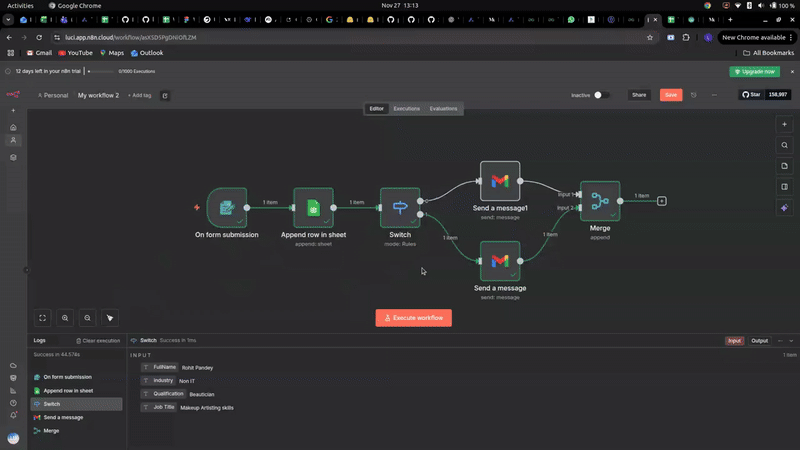
Task: Open the notifications bell in sidebar
Action: tap(13, 415)
